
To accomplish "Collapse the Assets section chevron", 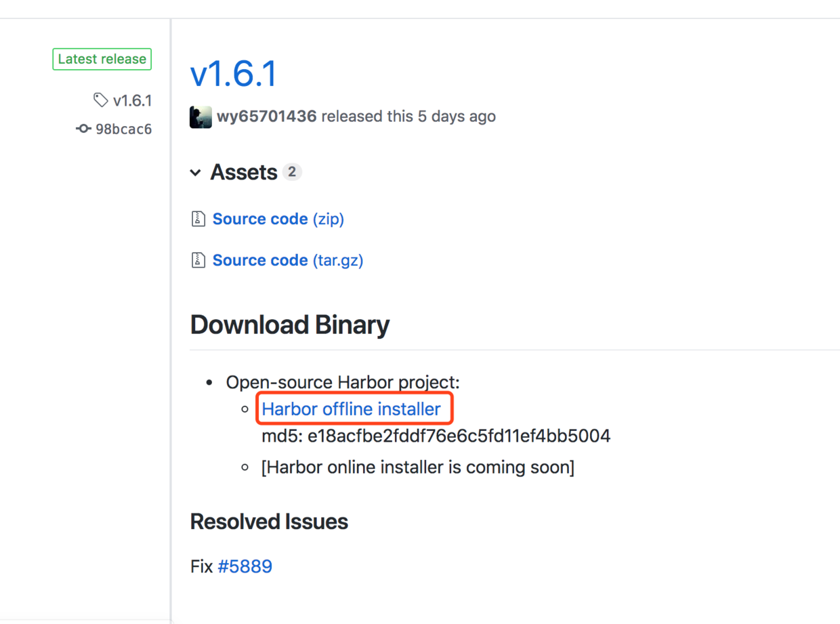I will pyautogui.click(x=196, y=173).
